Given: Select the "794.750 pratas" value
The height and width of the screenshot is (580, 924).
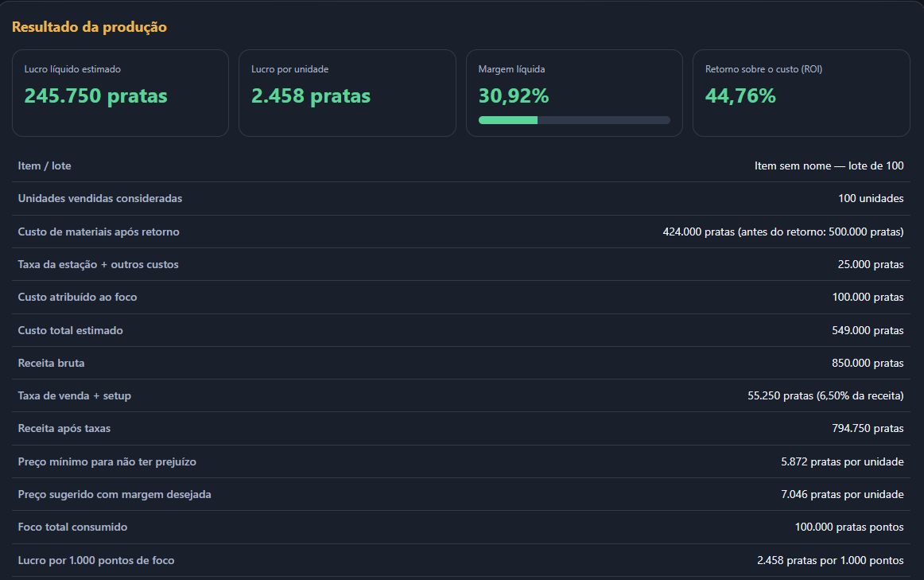Looking at the screenshot, I should [868, 429].
